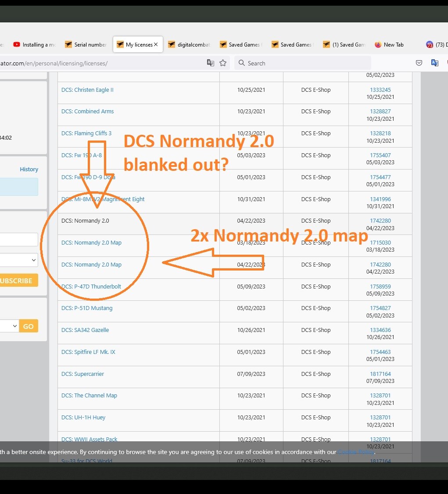Open the DCS: WWII Assets Pack link
The height and width of the screenshot is (494, 448).
pos(89,439)
